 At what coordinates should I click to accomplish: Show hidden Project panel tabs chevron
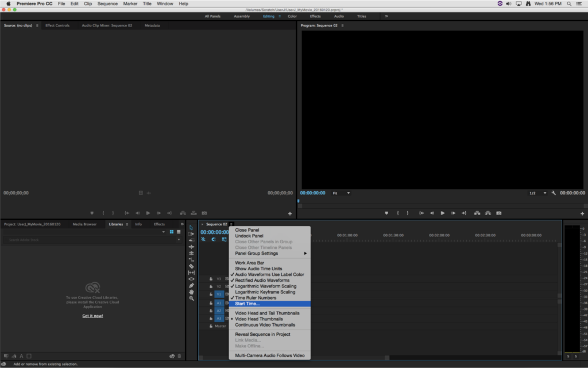pos(182,224)
